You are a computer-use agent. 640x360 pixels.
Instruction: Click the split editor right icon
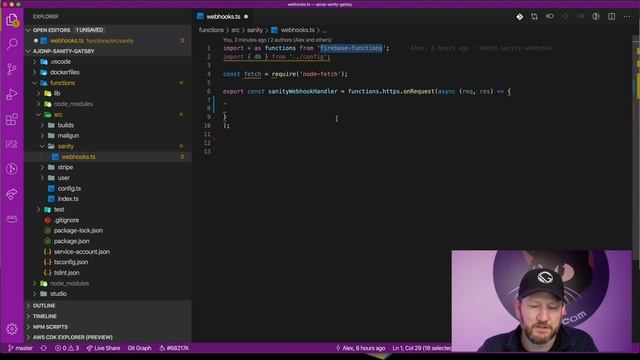(x=611, y=17)
